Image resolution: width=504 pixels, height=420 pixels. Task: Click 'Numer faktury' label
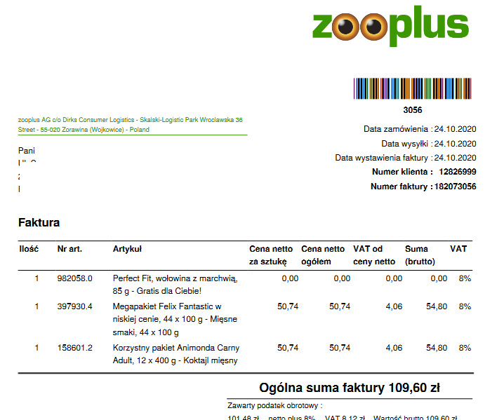tap(402, 187)
